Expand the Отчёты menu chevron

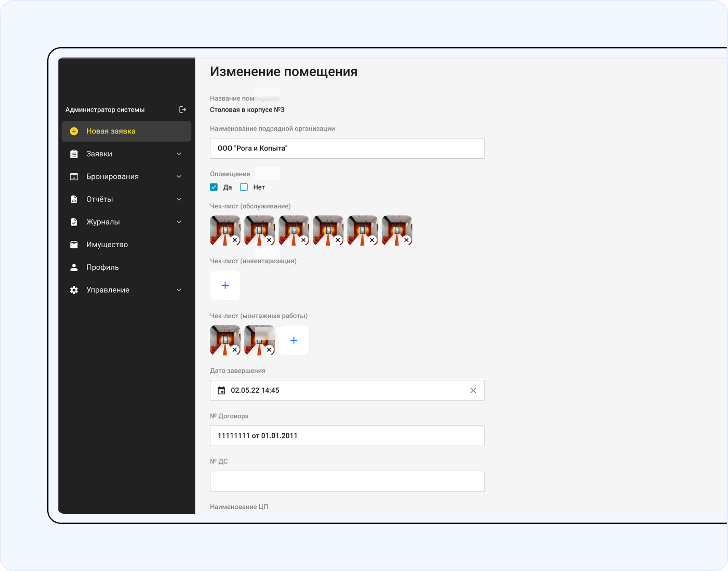click(179, 199)
